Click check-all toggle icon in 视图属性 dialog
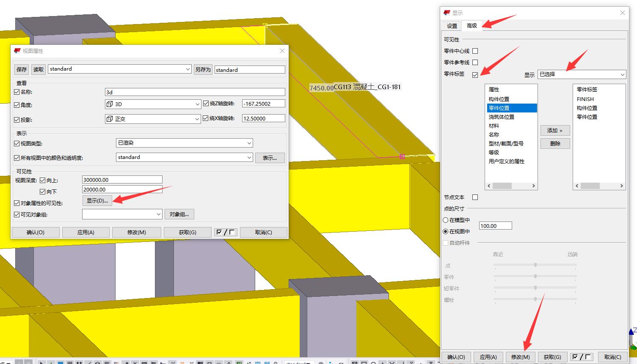This screenshot has height=364, width=637. pos(226,232)
